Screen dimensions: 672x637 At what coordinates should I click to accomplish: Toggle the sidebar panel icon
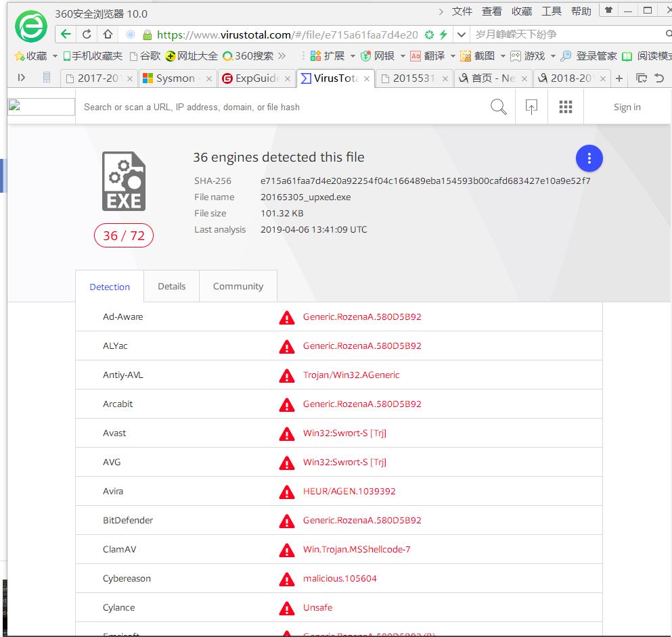[22, 78]
